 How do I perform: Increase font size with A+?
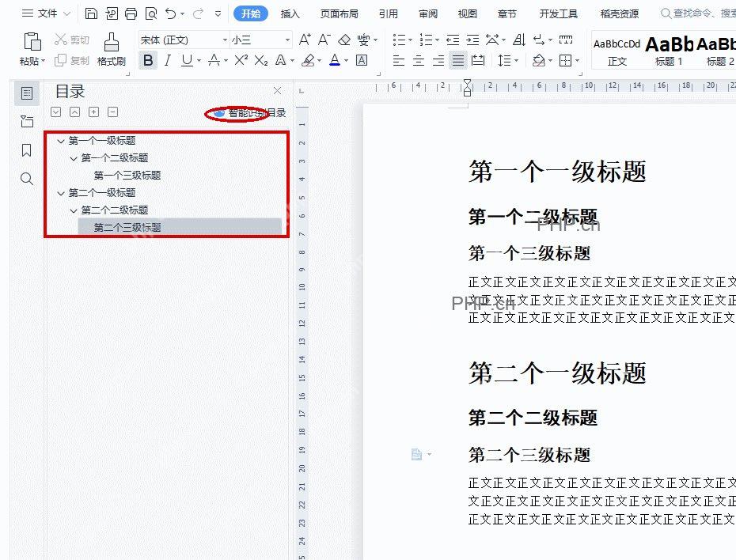point(305,40)
